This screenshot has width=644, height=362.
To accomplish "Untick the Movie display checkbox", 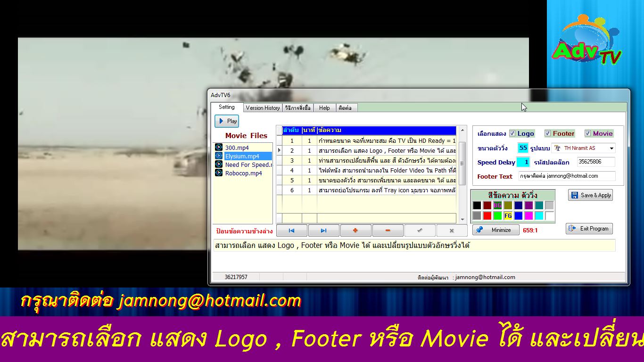I will pos(587,133).
